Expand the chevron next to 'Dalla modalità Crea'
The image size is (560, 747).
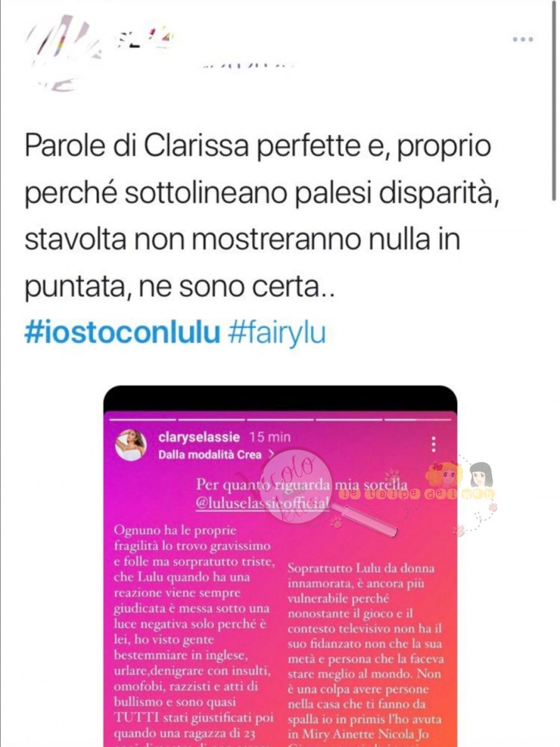pyautogui.click(x=270, y=454)
